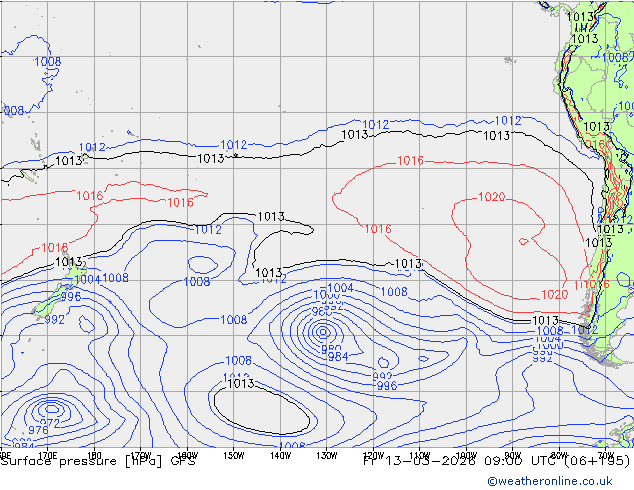The image size is (634, 490).
Task: Click the 1008 label near the top-left corner
Action: (48, 62)
